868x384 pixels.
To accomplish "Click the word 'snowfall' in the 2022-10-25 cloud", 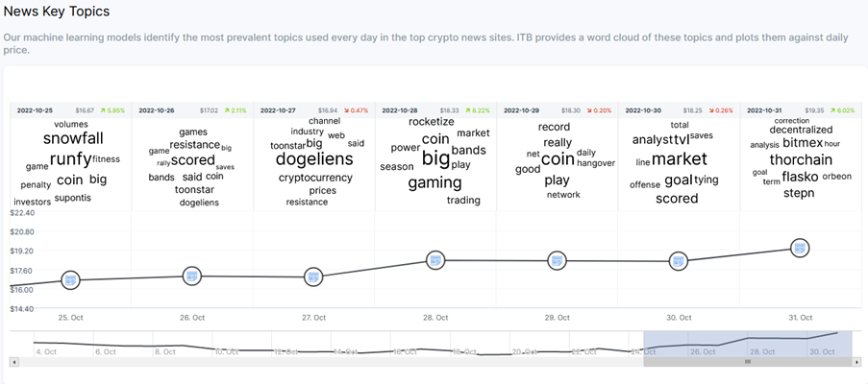I will pos(73,138).
